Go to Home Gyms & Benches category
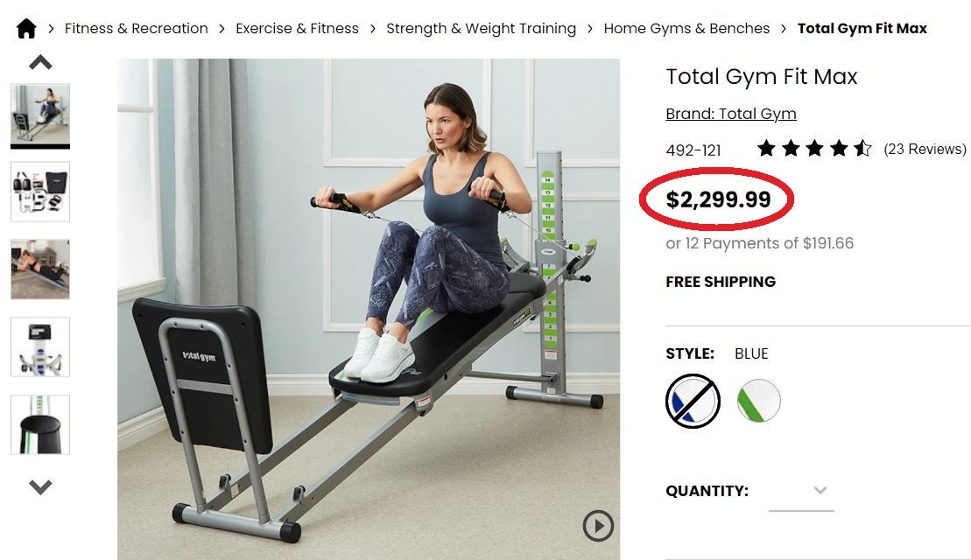This screenshot has height=560, width=971. tap(686, 29)
